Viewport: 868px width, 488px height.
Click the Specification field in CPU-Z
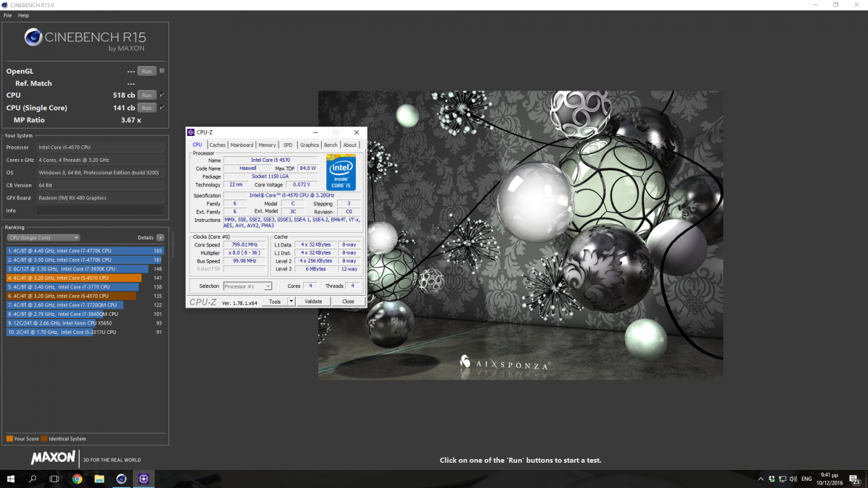click(292, 195)
